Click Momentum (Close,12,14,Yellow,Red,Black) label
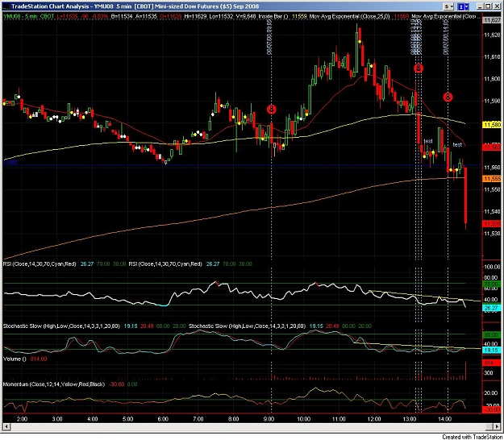The height and width of the screenshot is (440, 504). (x=54, y=384)
